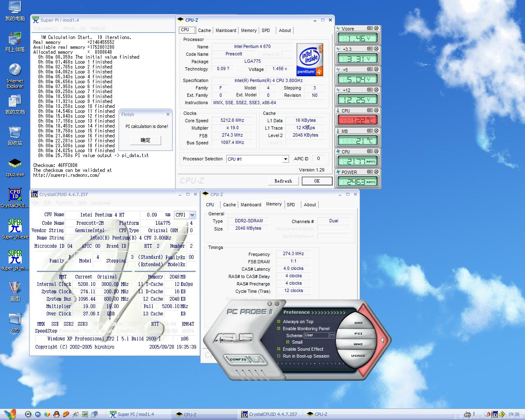Open WMI info in PC Probe II
525x420 pixels.
click(358, 344)
